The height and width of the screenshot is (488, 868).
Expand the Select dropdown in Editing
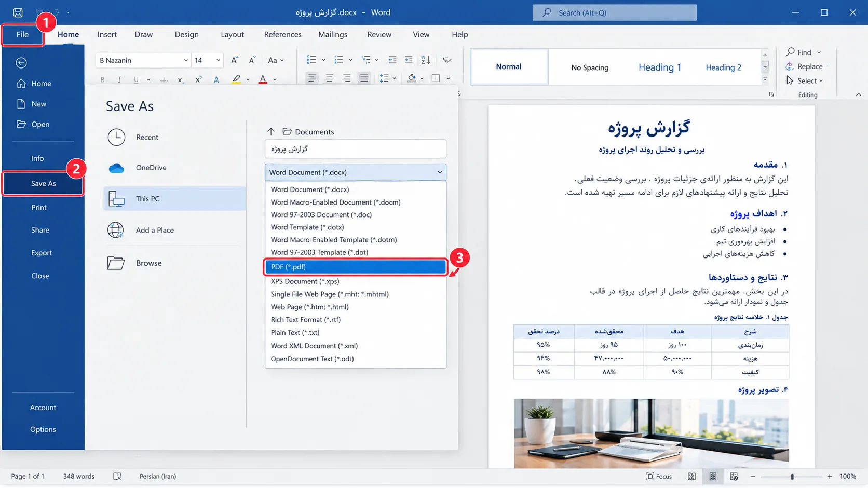pos(805,80)
